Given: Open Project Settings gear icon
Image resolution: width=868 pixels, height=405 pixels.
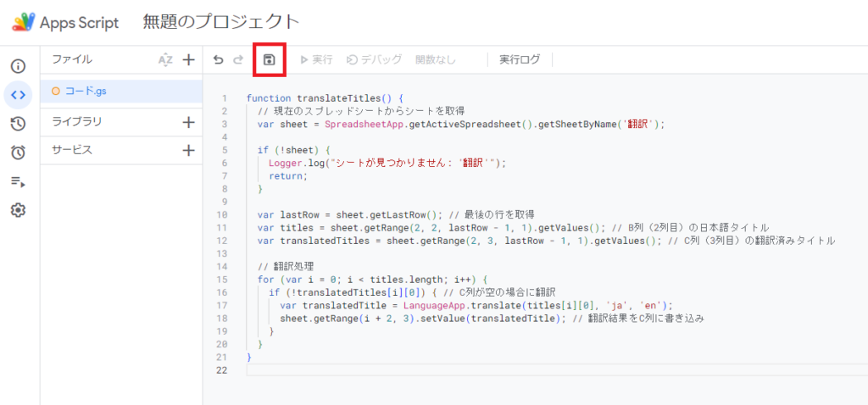Looking at the screenshot, I should click(x=18, y=210).
